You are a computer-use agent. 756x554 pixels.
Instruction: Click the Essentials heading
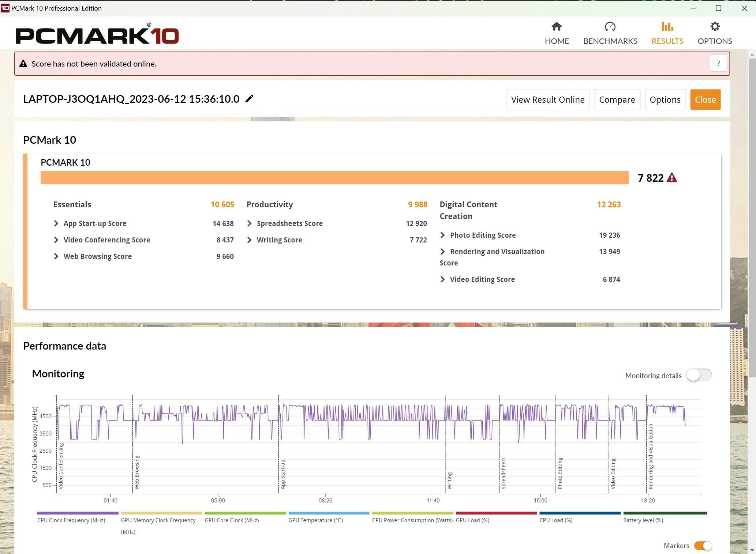pos(72,204)
